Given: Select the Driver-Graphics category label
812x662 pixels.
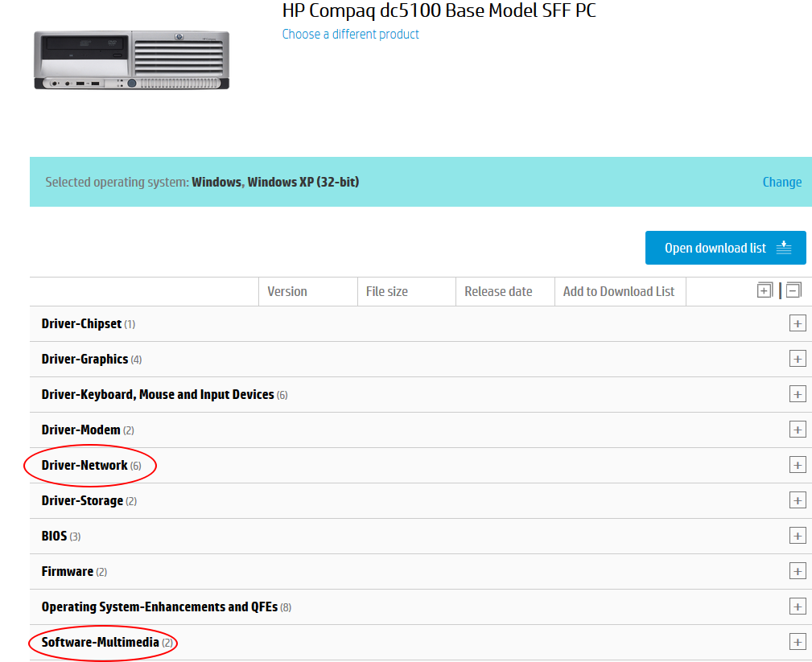Looking at the screenshot, I should (x=84, y=359).
